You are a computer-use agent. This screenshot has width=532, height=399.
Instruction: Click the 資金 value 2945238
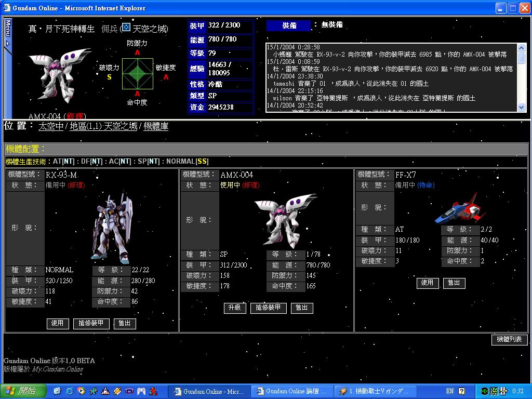pos(221,107)
